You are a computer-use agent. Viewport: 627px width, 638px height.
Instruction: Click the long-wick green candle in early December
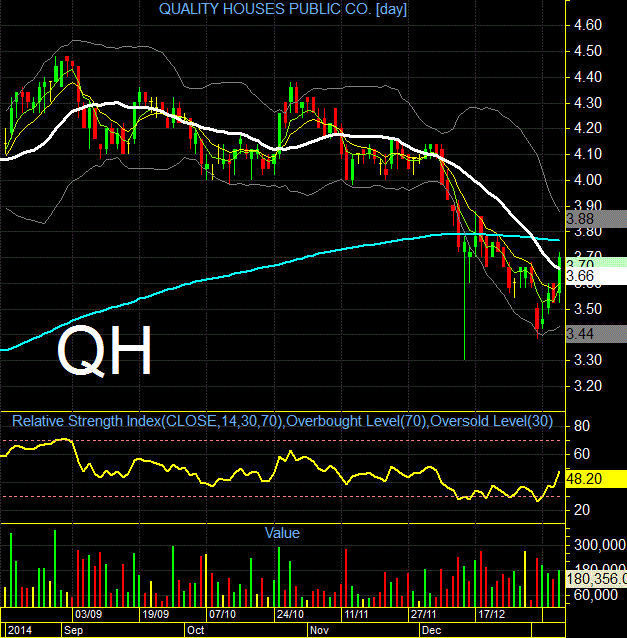(x=465, y=300)
